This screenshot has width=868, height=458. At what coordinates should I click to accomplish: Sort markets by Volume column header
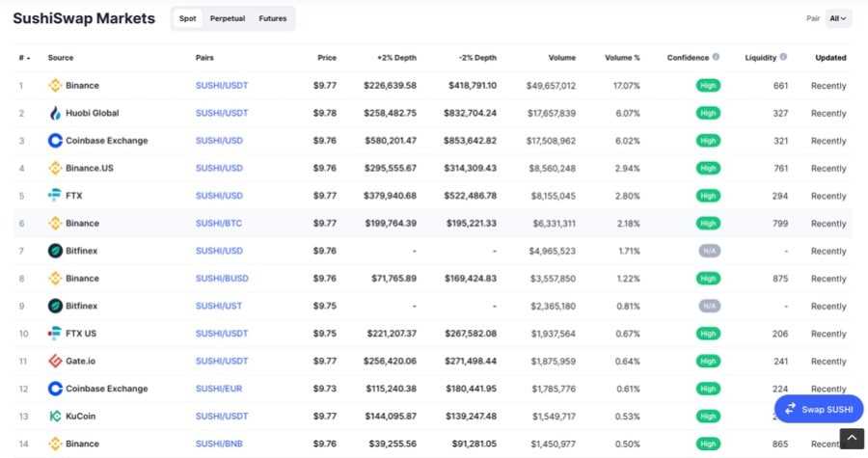point(561,58)
